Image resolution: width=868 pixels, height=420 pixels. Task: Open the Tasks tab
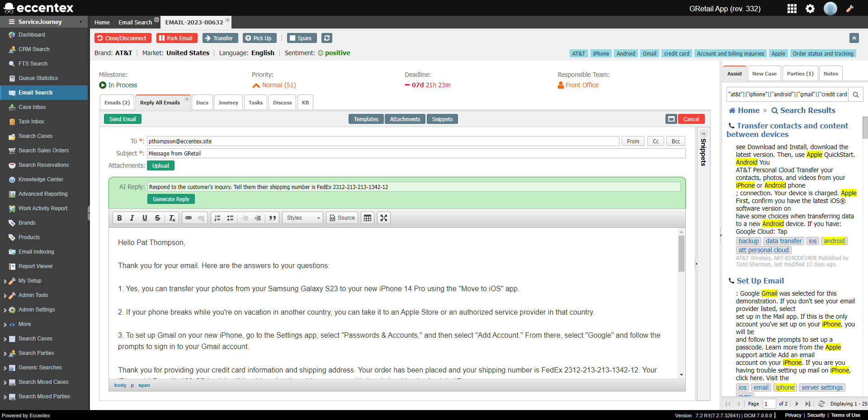click(x=255, y=103)
